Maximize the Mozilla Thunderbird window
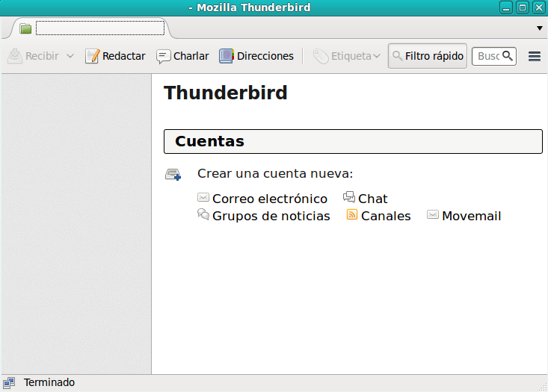548x392 pixels. (523, 7)
